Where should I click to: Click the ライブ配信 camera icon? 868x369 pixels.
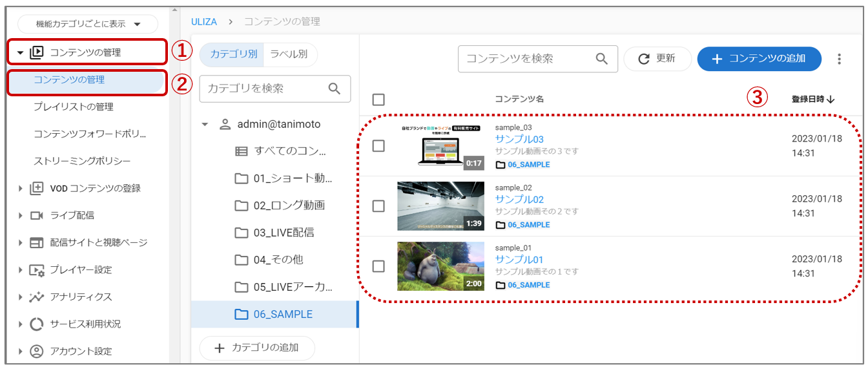pyautogui.click(x=37, y=215)
